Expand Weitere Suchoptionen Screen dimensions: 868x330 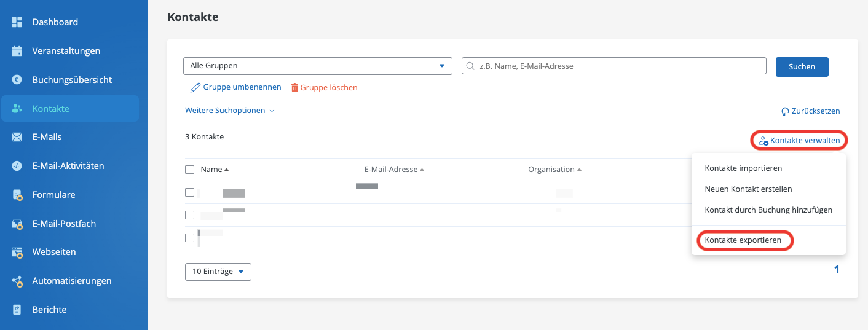[229, 111]
